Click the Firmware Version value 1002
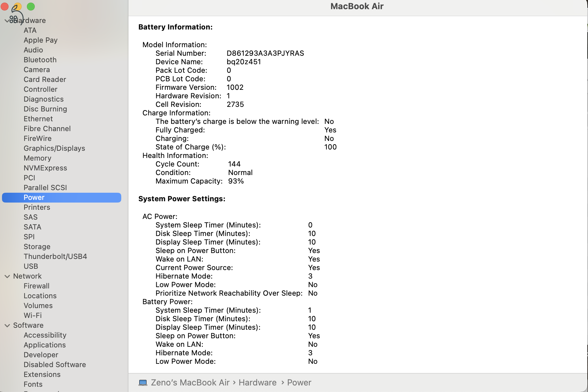Image resolution: width=588 pixels, height=392 pixels. 235,87
